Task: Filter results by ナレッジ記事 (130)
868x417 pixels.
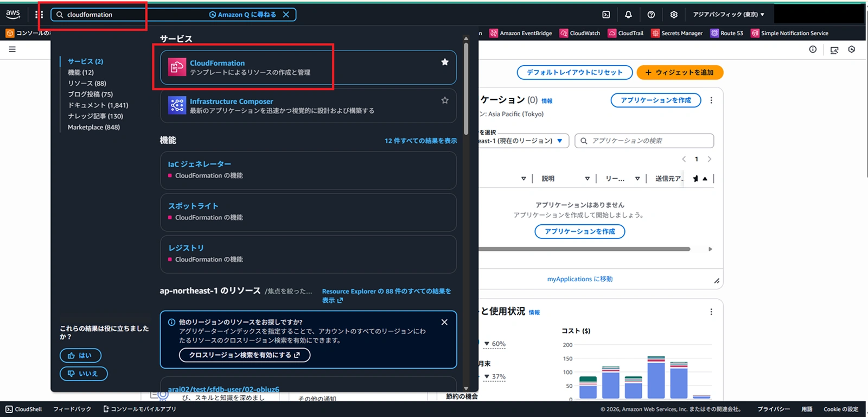Action: pos(95,116)
